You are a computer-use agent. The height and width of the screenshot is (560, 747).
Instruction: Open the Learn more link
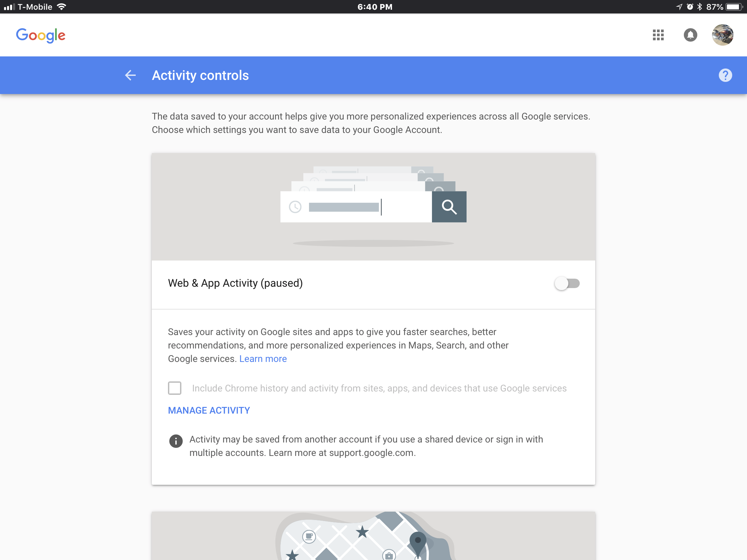click(x=263, y=359)
